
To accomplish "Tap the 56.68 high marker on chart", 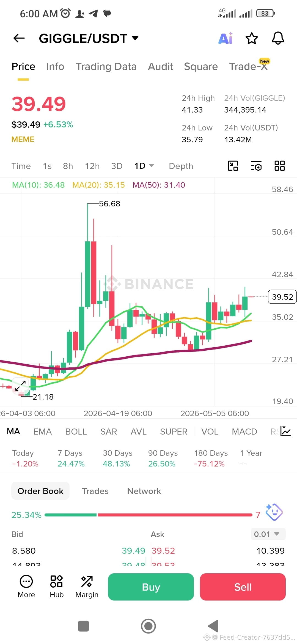I will (109, 204).
